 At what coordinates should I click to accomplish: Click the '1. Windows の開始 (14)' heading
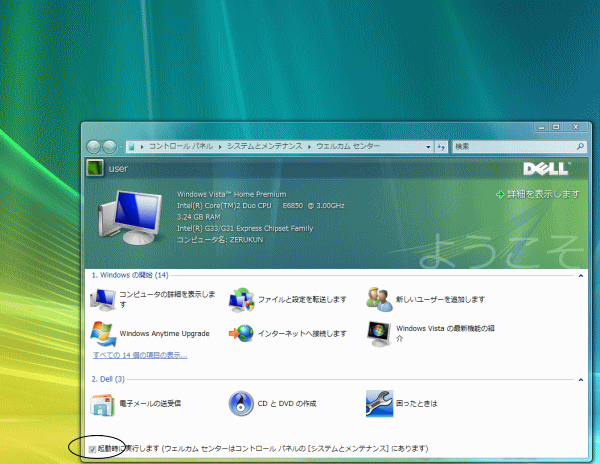130,275
